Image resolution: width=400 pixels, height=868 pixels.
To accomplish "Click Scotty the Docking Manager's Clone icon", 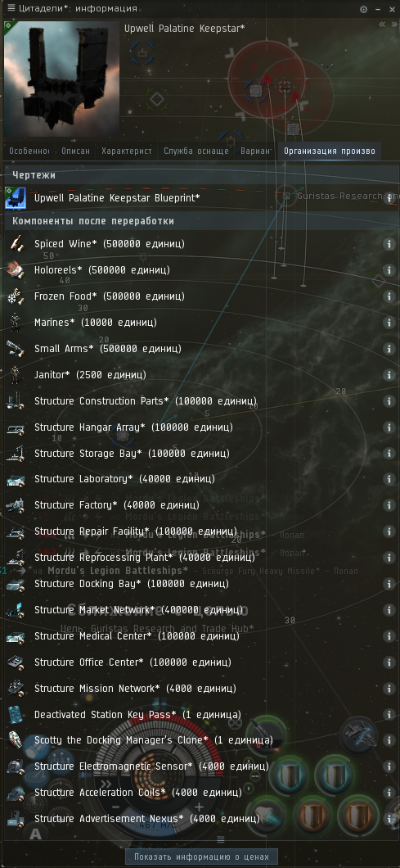I will [16, 740].
